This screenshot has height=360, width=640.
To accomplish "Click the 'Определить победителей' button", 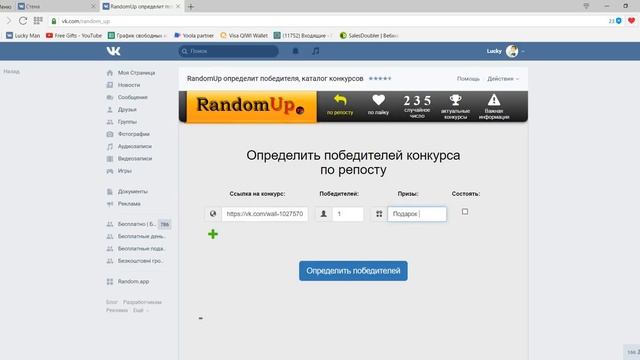I will (x=353, y=271).
